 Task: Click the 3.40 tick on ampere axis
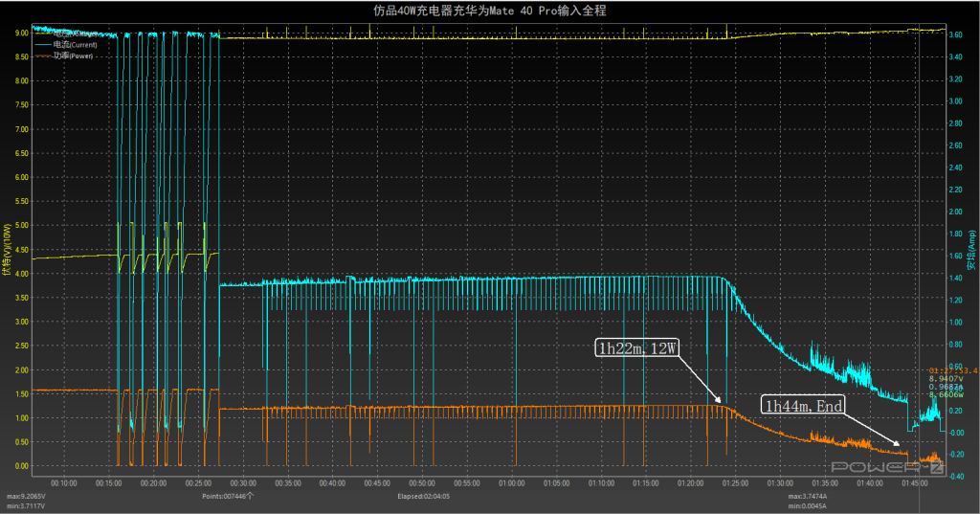(956, 56)
